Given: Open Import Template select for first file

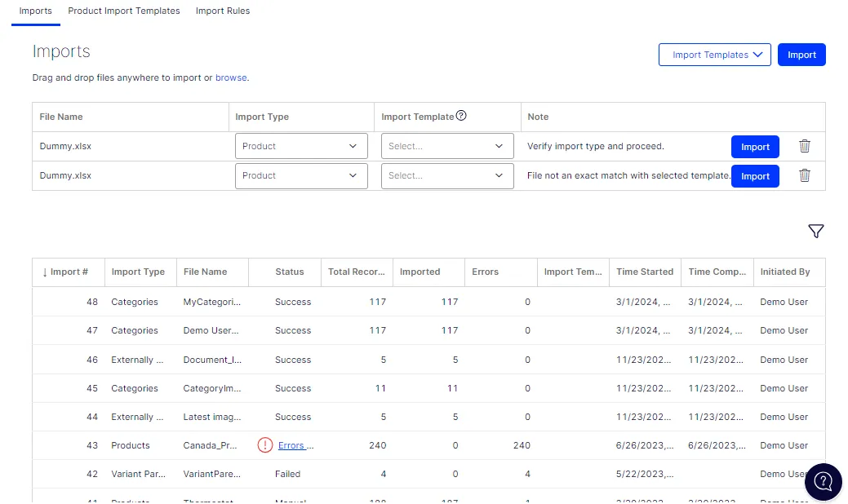Looking at the screenshot, I should point(447,147).
